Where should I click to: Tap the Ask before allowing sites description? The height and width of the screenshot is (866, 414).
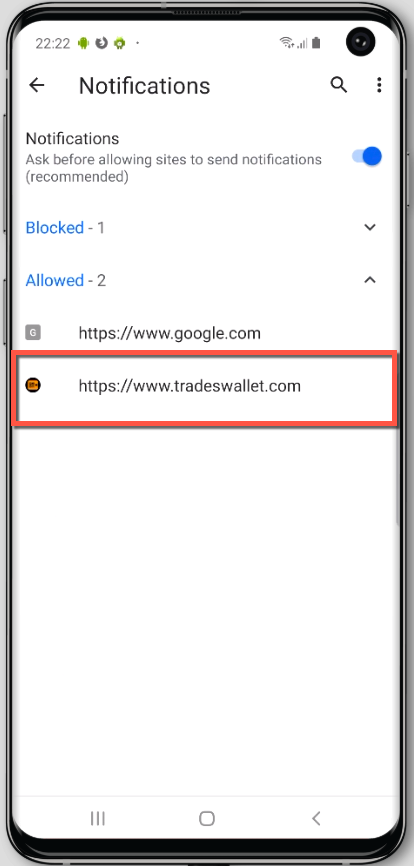pos(173,168)
